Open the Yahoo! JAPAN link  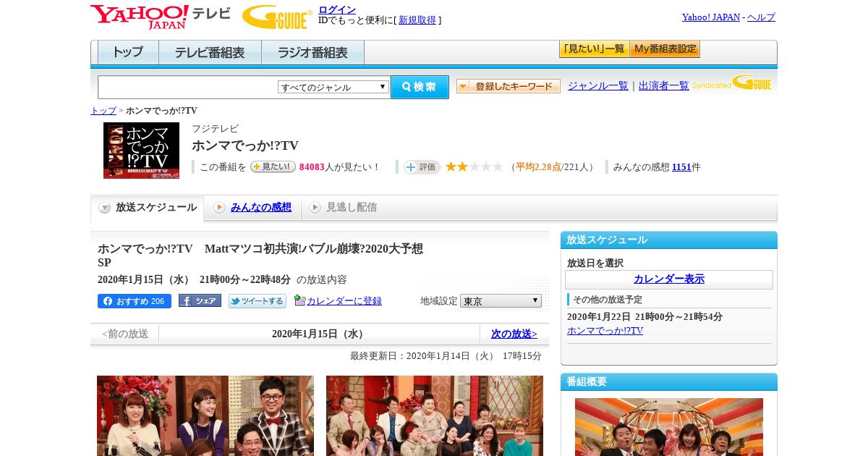(x=711, y=17)
